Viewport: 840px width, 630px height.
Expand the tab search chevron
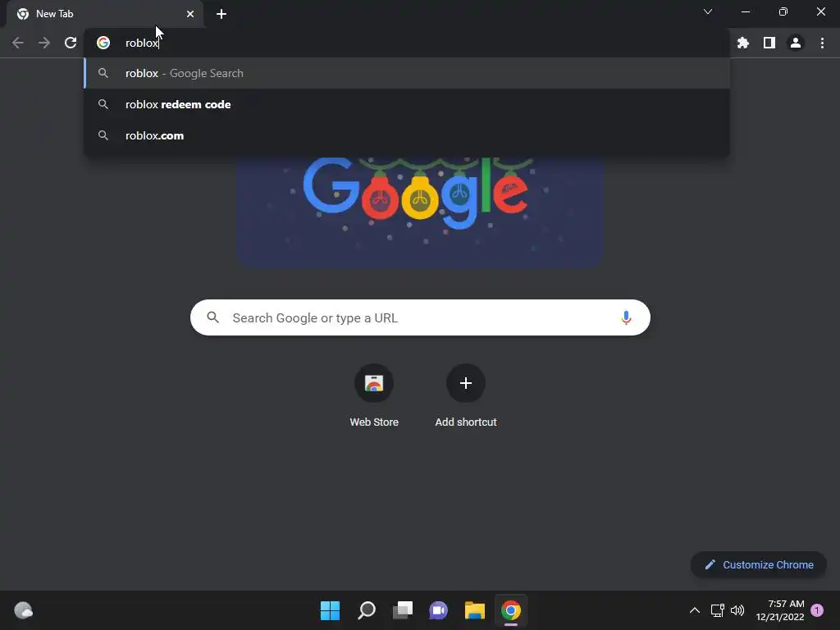pyautogui.click(x=708, y=11)
